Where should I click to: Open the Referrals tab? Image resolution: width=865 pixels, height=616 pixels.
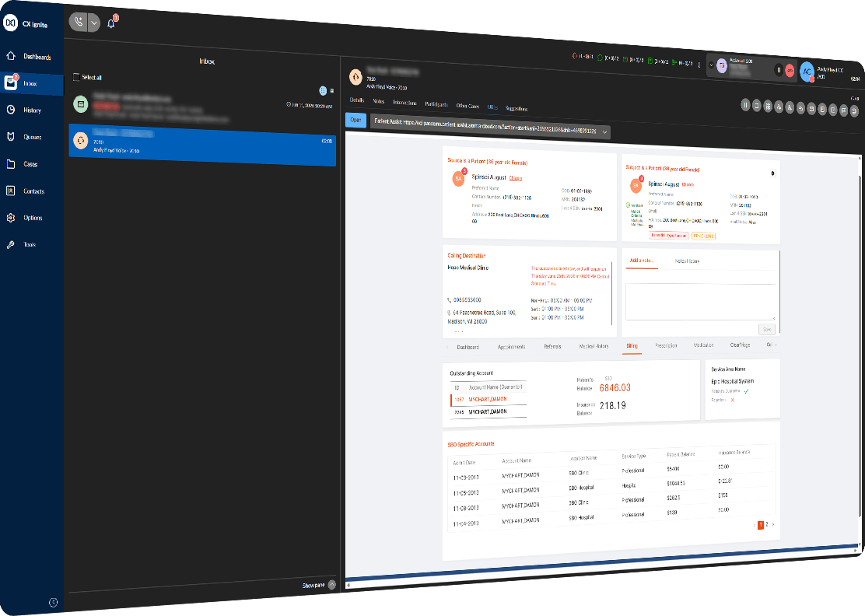[552, 346]
